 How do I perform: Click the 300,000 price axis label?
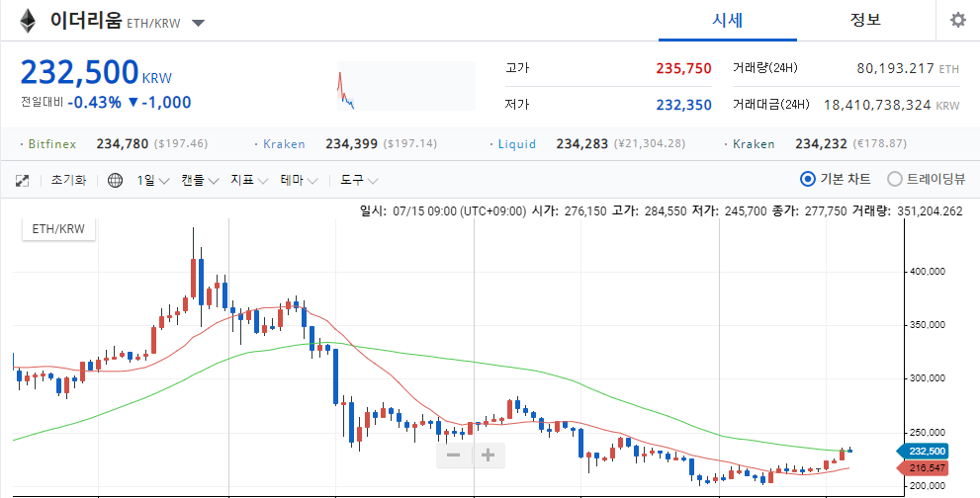click(927, 378)
